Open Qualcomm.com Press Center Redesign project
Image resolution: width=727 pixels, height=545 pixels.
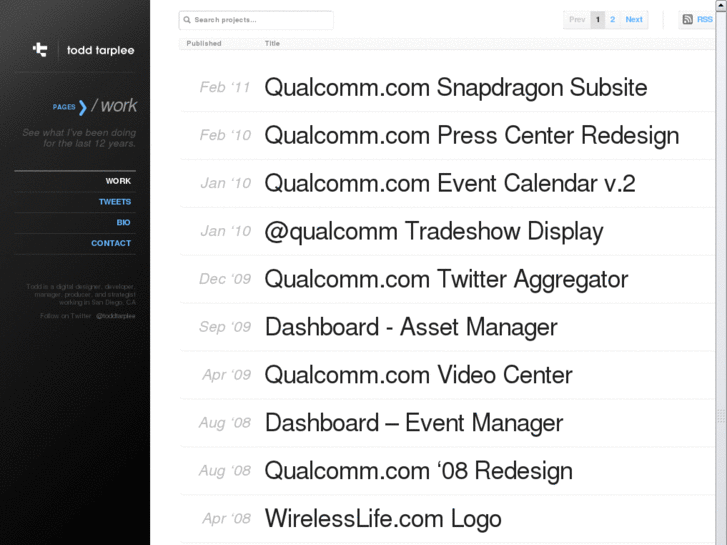pyautogui.click(x=472, y=135)
